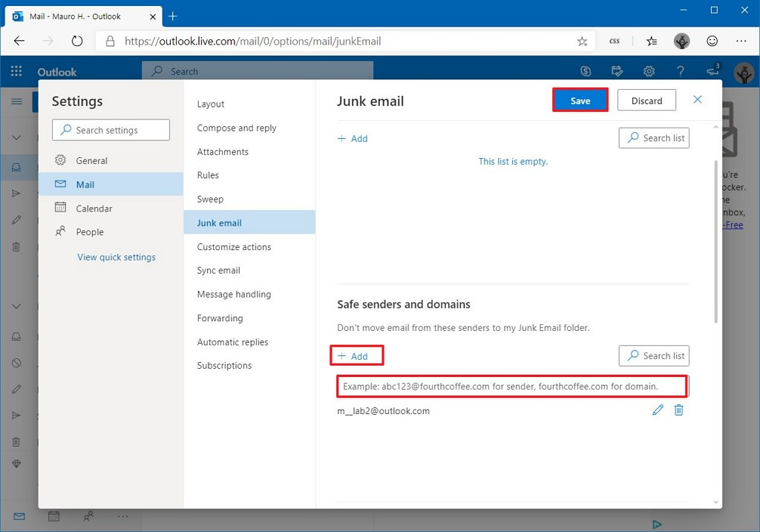
Task: Click the browser refresh button
Action: click(x=77, y=42)
